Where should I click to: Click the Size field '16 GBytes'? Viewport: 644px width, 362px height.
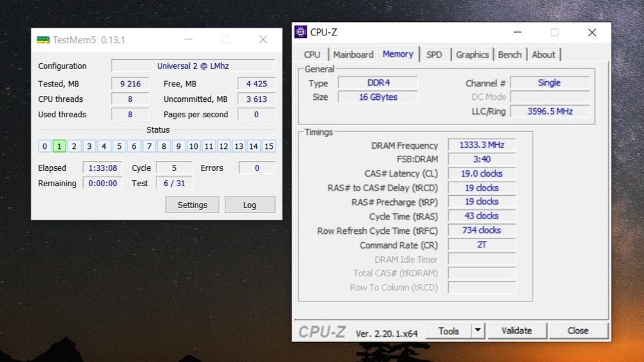378,97
